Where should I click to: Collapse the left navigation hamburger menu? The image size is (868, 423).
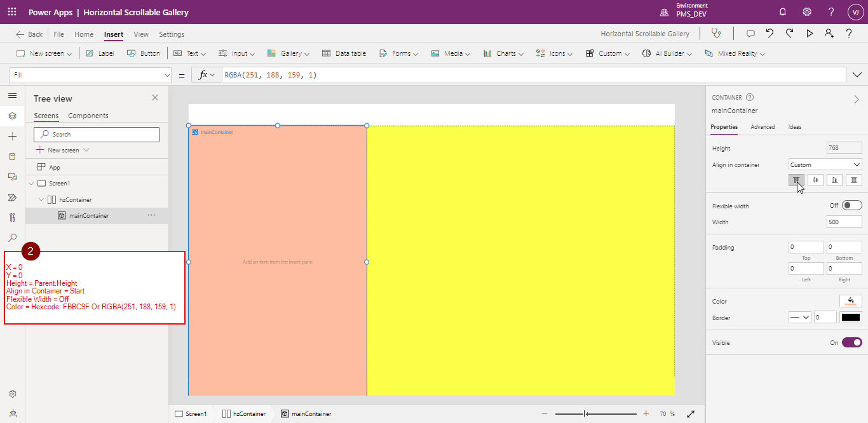tap(12, 95)
